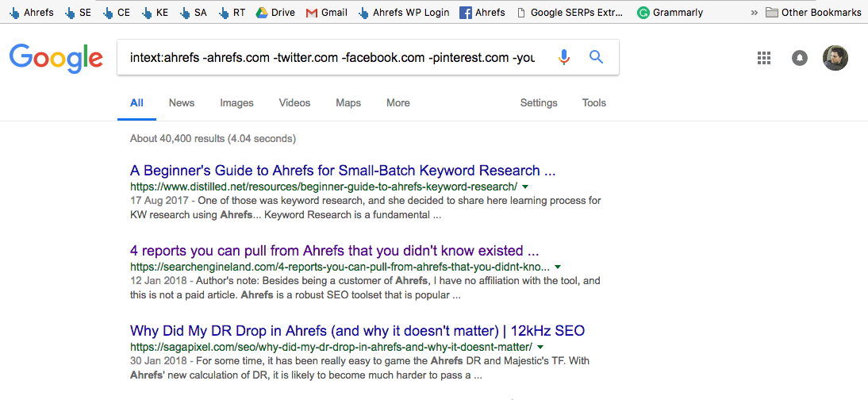Show hidden bookmarks overflow chevron

click(753, 13)
